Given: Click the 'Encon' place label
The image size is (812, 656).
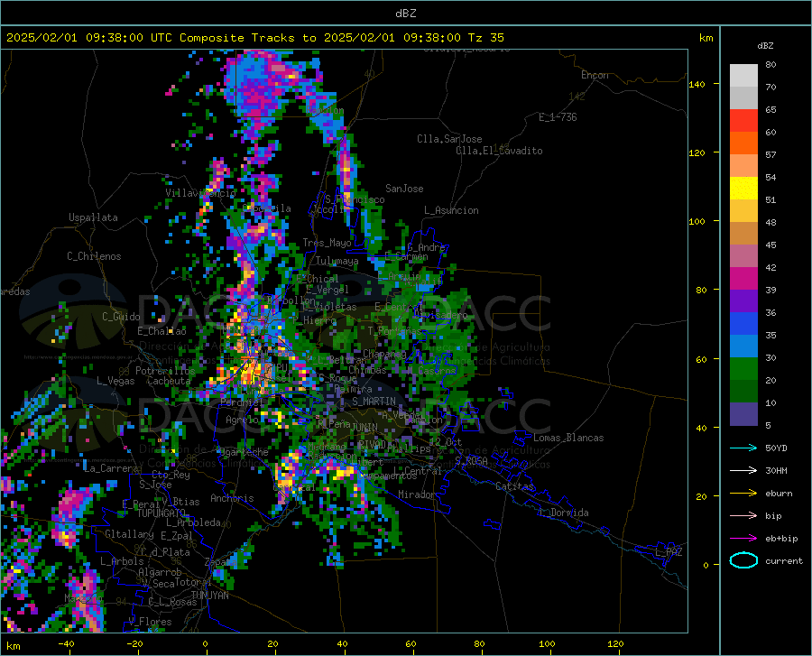Looking at the screenshot, I should pyautogui.click(x=595, y=75).
